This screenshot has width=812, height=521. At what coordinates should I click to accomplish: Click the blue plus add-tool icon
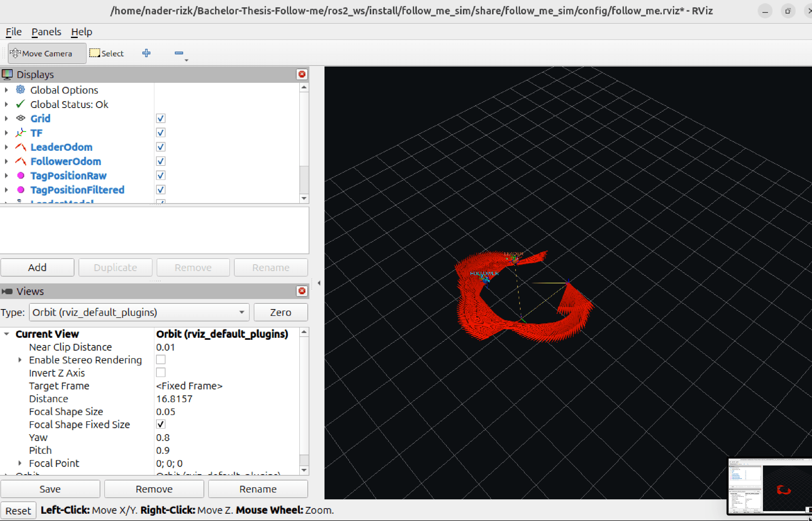tap(146, 53)
